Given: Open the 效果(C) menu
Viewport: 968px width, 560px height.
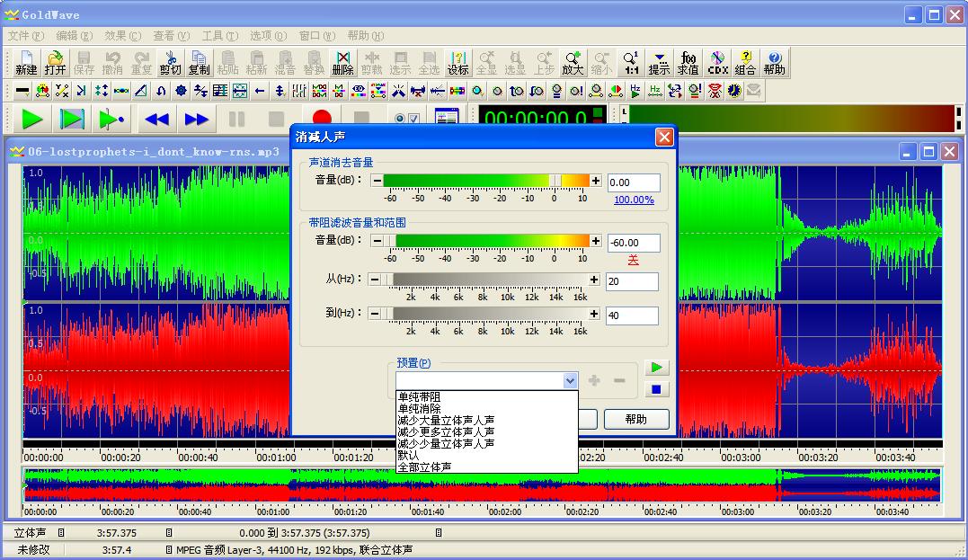Looking at the screenshot, I should pos(123,36).
